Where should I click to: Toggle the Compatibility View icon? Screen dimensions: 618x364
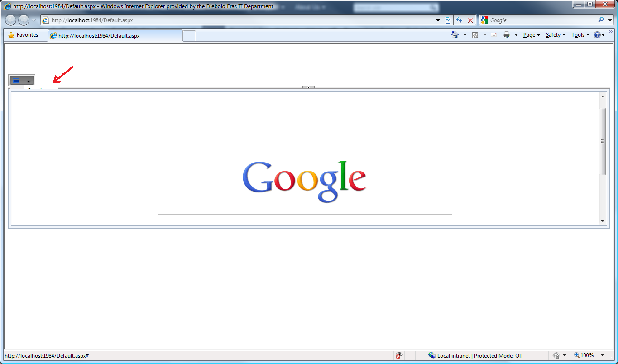click(x=448, y=20)
